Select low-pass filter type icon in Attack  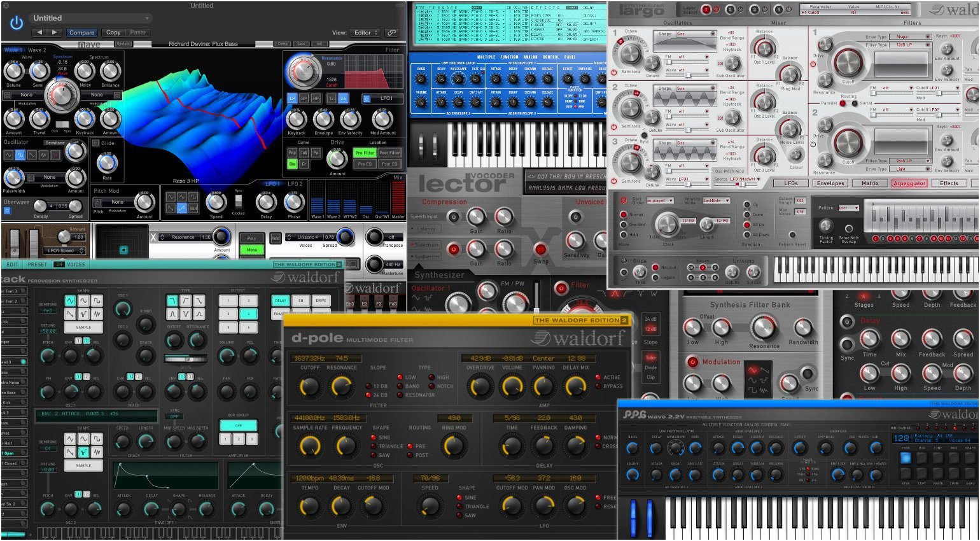coord(172,300)
